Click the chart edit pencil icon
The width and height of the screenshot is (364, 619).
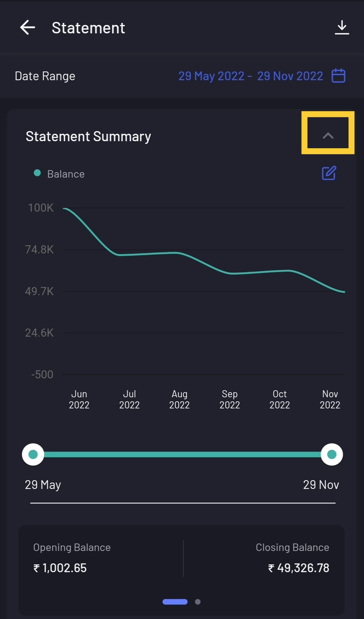(329, 173)
